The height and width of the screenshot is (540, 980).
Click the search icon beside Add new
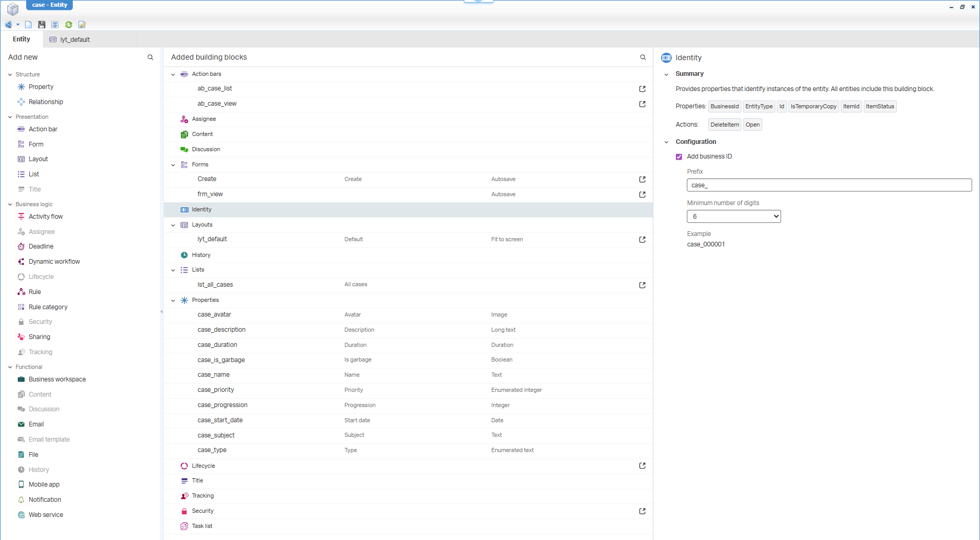point(150,58)
